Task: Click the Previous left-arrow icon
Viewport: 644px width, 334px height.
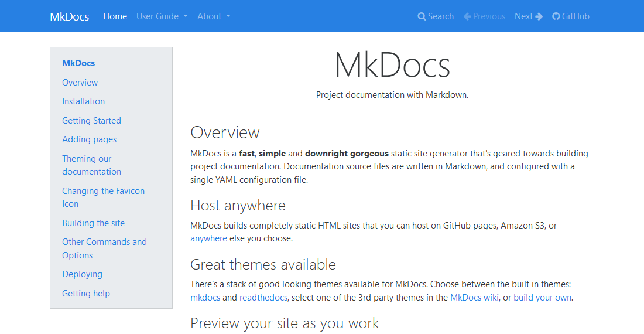Action: click(x=467, y=16)
